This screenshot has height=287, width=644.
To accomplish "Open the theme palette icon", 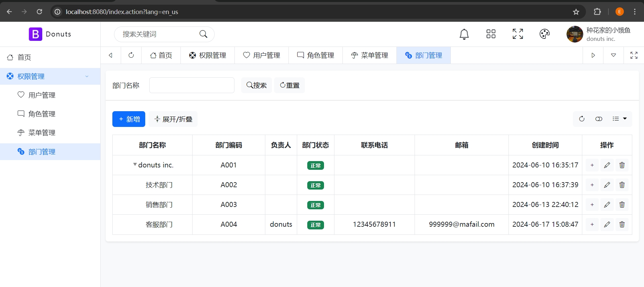I will [544, 34].
